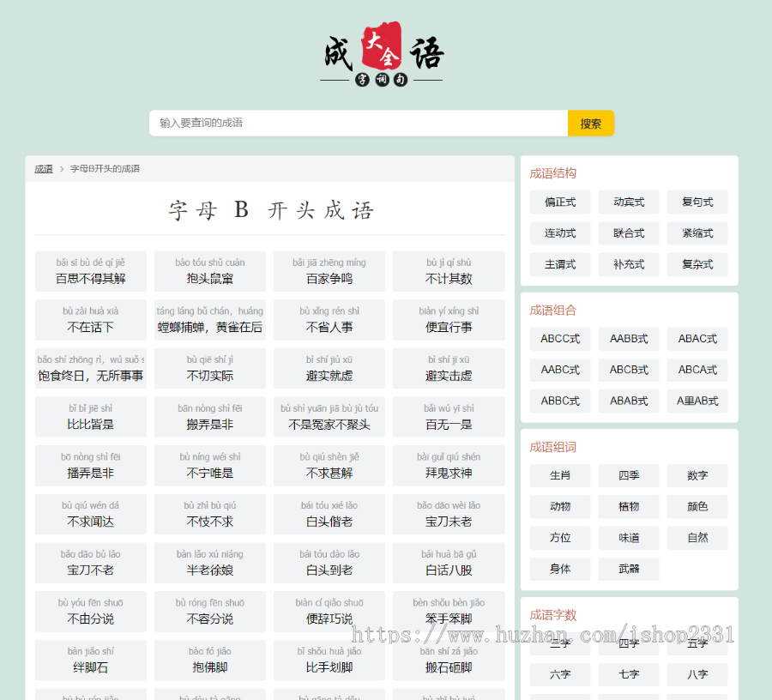The height and width of the screenshot is (700, 772).
Task: Select 补充式 idiom structure
Action: (629, 264)
